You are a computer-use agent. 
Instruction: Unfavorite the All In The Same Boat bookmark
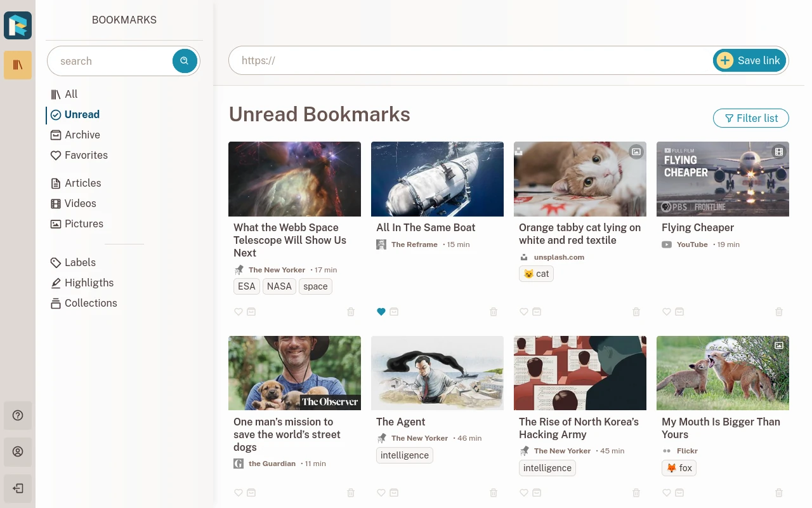381,312
